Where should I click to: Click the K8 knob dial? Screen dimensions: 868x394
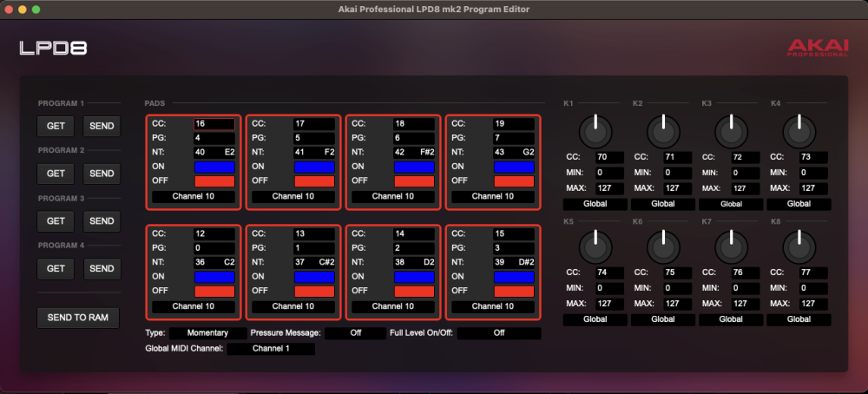point(799,246)
